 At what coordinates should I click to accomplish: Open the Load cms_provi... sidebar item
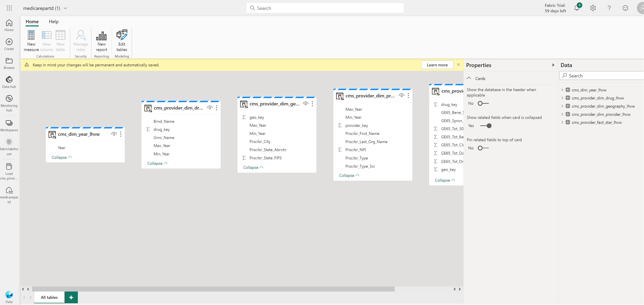coord(9,172)
